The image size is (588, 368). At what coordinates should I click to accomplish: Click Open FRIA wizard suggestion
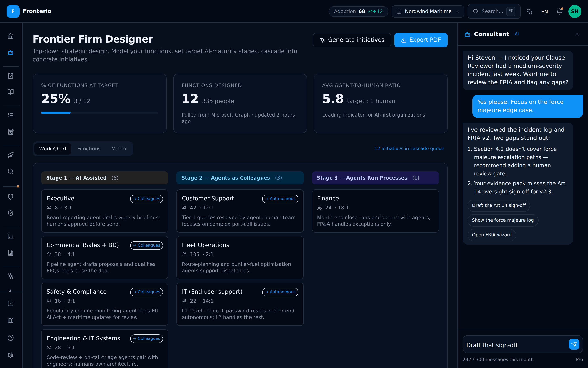(492, 235)
